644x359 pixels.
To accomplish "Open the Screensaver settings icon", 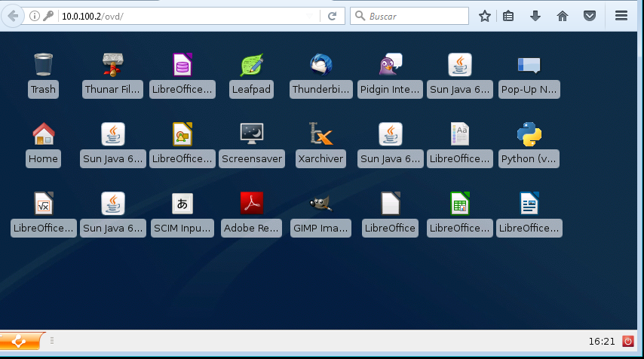I will coord(251,135).
